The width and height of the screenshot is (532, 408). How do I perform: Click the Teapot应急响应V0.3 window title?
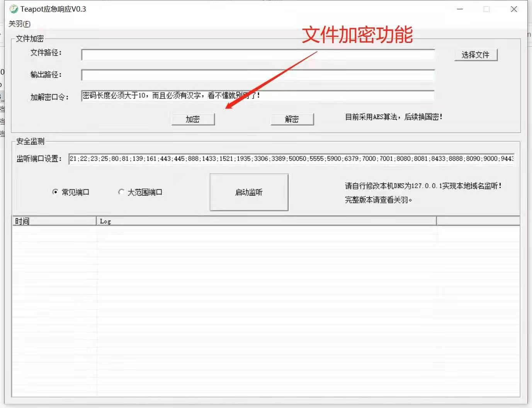pyautogui.click(x=53, y=9)
